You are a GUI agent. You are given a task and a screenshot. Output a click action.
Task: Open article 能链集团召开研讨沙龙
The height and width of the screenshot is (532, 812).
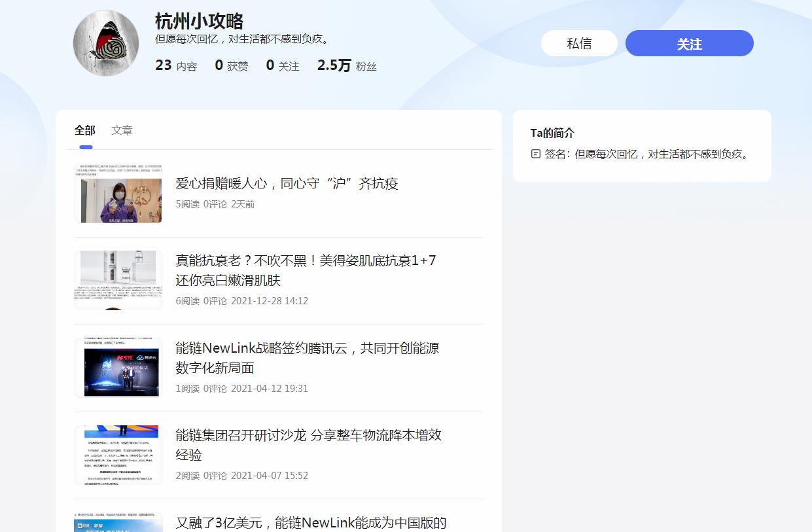pyautogui.click(x=308, y=445)
